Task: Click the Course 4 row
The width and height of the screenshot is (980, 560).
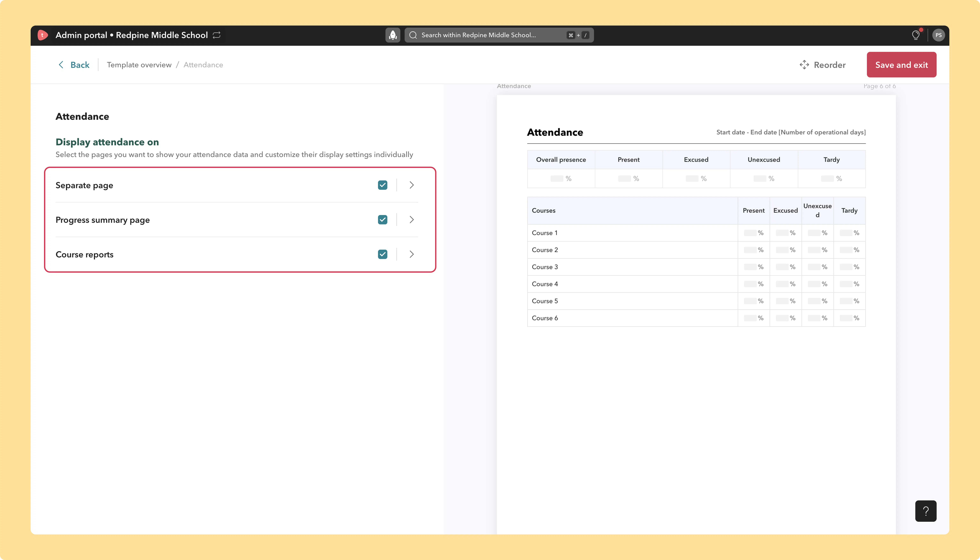Action: point(696,284)
